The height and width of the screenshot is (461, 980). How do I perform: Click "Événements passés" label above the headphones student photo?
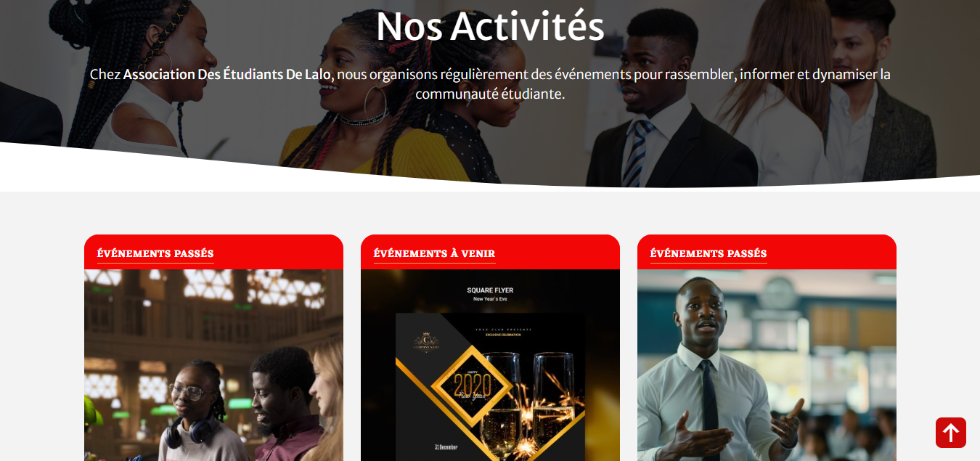(x=155, y=253)
